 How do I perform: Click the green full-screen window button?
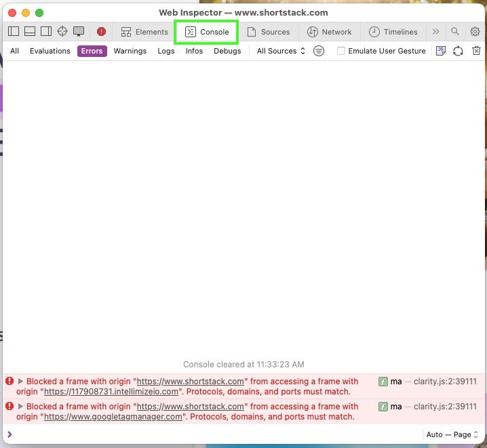click(39, 13)
